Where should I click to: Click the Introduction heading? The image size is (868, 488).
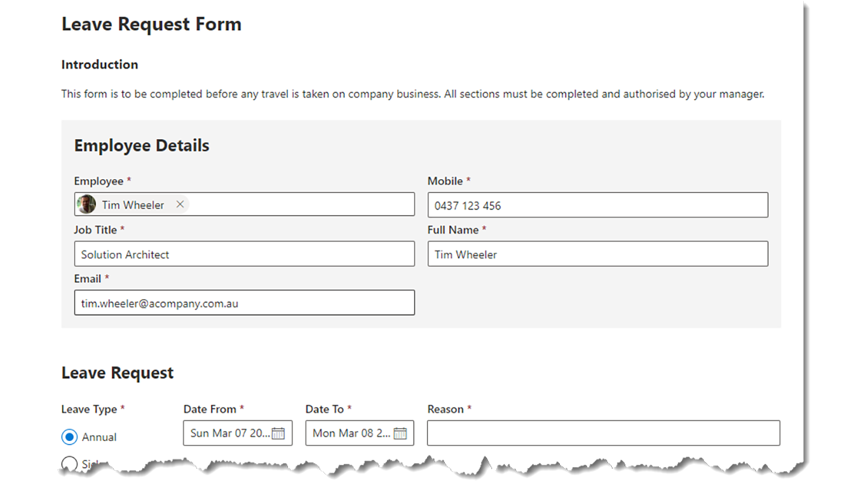coord(100,65)
